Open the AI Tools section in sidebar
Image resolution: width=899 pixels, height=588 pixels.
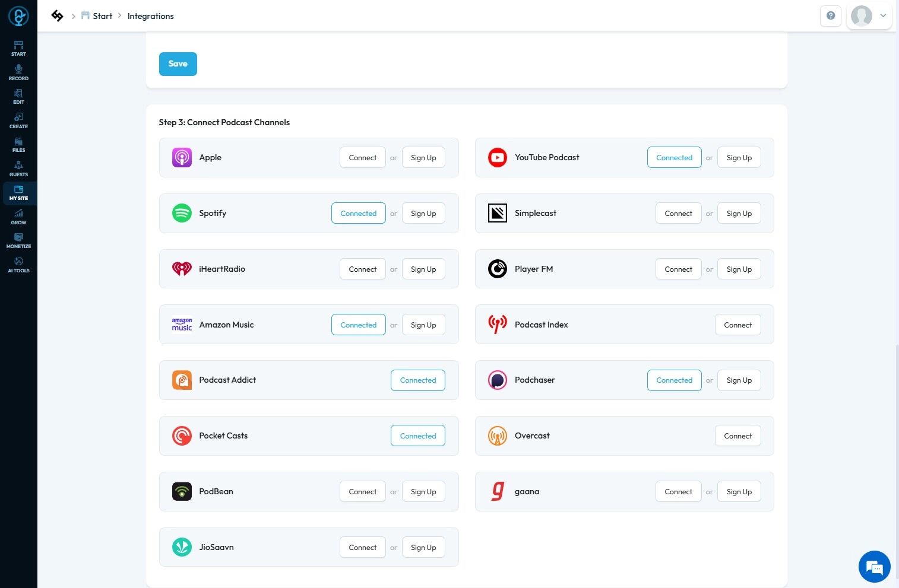coord(18,265)
